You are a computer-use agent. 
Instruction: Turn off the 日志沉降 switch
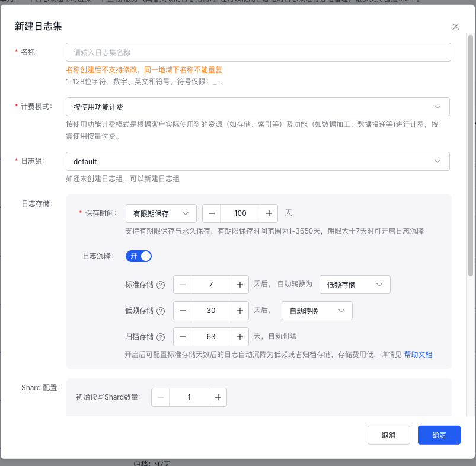pos(139,256)
